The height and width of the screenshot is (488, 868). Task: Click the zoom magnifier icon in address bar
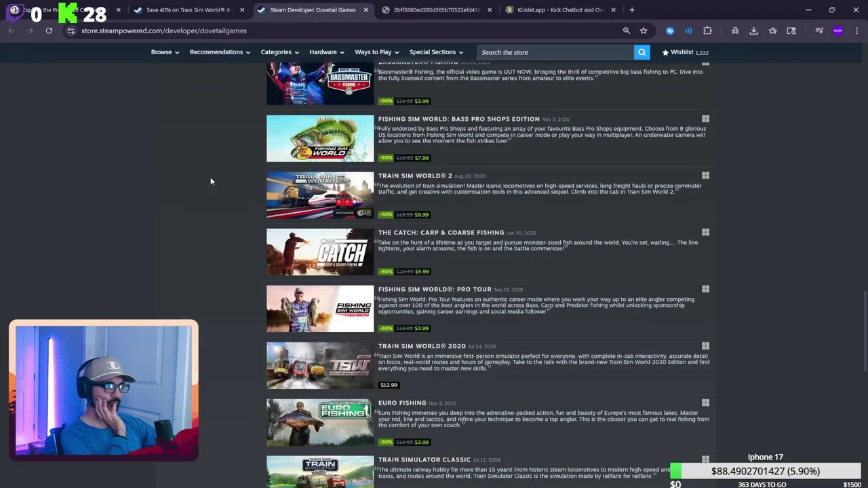pyautogui.click(x=627, y=30)
